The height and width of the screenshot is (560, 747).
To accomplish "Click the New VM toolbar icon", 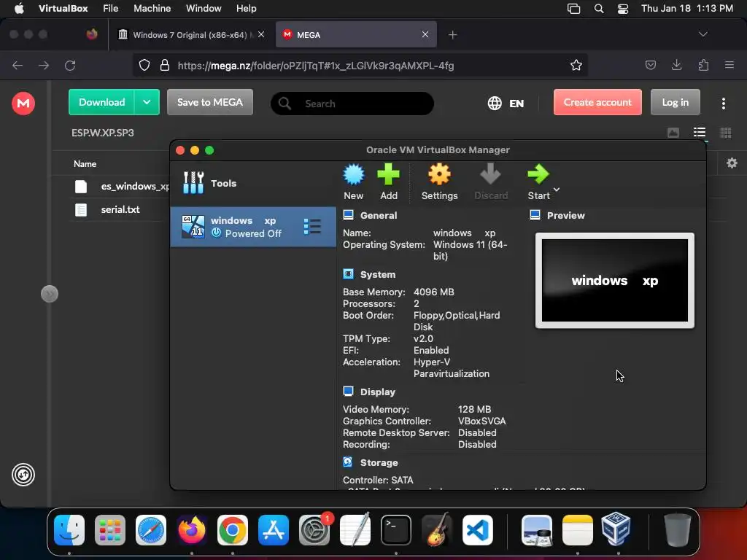I will (354, 182).
